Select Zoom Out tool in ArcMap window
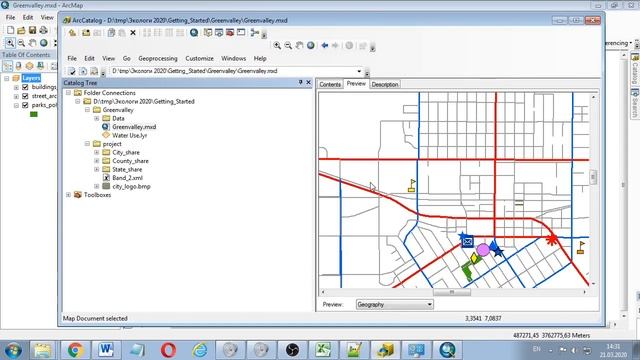The height and width of the screenshot is (360, 640). coord(21,42)
